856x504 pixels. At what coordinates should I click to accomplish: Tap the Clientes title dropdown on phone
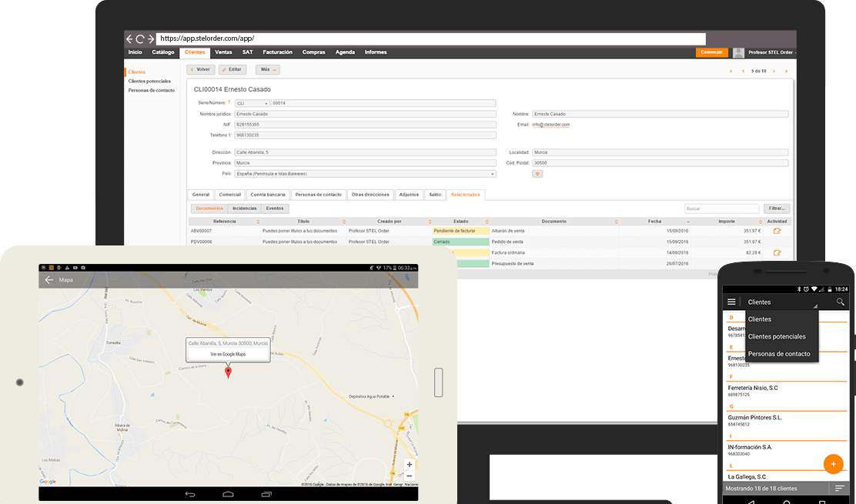782,302
